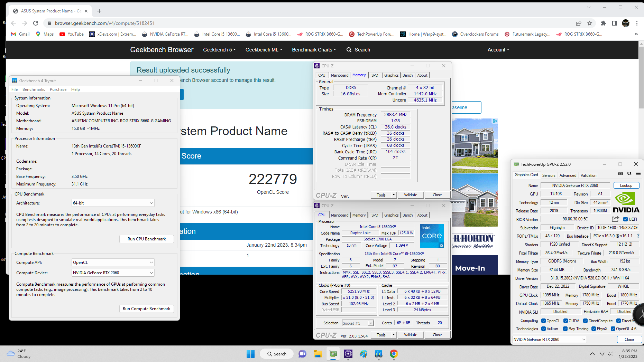Screen dimensions: 644x362
Task: Toggle the OpenGL 4.6 checkbox
Action: point(613,329)
